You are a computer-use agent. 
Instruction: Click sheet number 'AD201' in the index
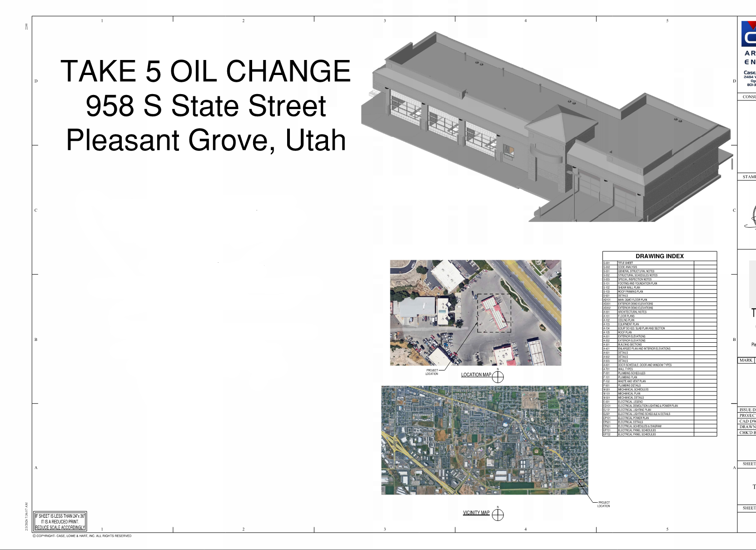(x=607, y=304)
